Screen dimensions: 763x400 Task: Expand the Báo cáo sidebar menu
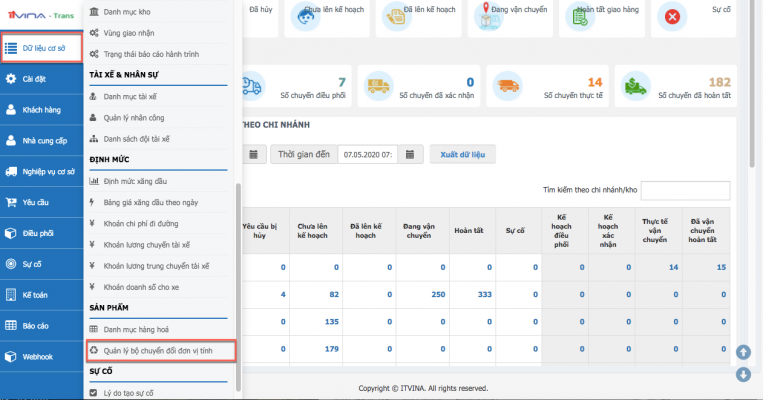(x=36, y=325)
